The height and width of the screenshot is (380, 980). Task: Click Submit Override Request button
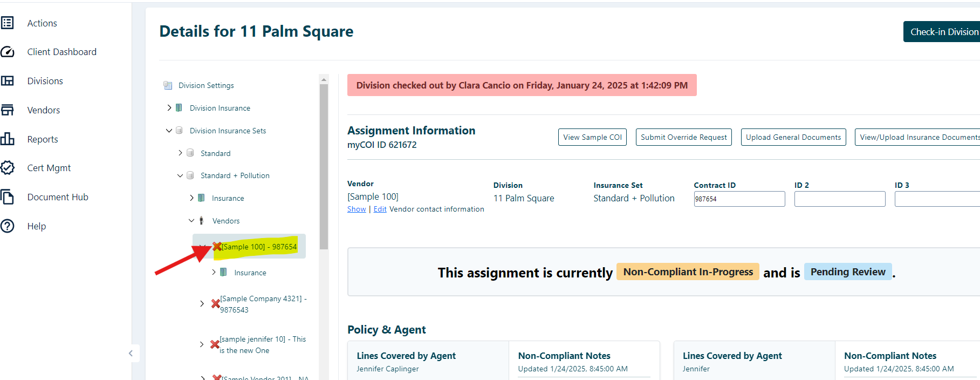[x=683, y=137]
